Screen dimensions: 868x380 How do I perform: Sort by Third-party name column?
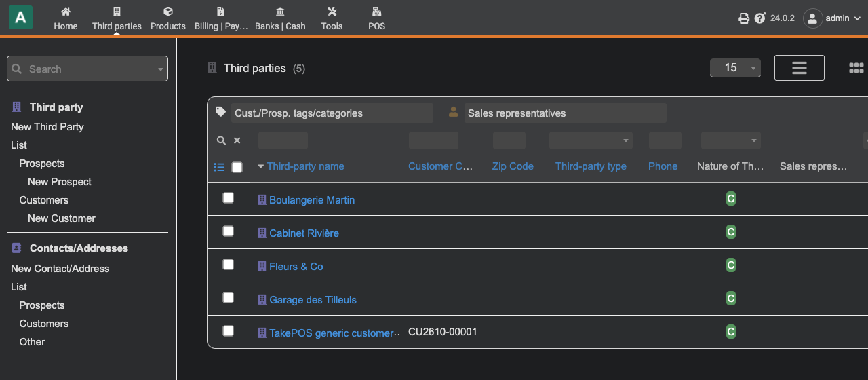(x=305, y=166)
